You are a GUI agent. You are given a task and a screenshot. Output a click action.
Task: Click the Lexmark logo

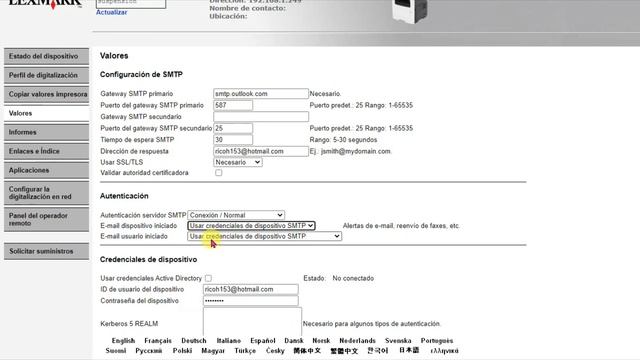[x=45, y=4]
